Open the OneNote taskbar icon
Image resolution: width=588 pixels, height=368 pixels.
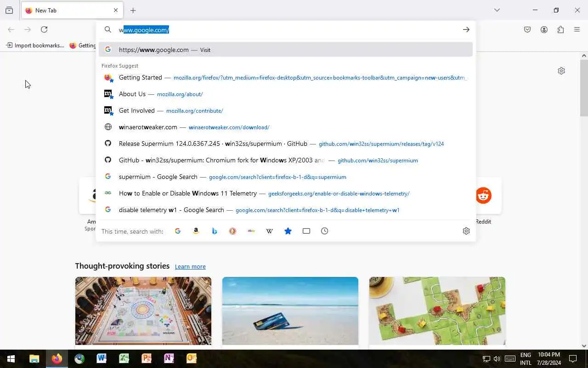pyautogui.click(x=169, y=359)
